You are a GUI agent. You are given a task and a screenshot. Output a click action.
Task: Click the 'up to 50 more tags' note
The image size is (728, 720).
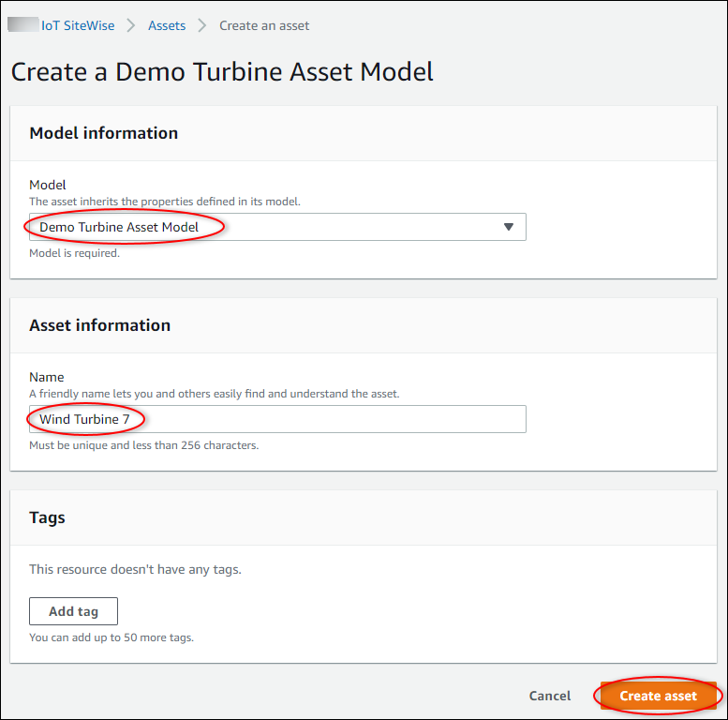[111, 637]
